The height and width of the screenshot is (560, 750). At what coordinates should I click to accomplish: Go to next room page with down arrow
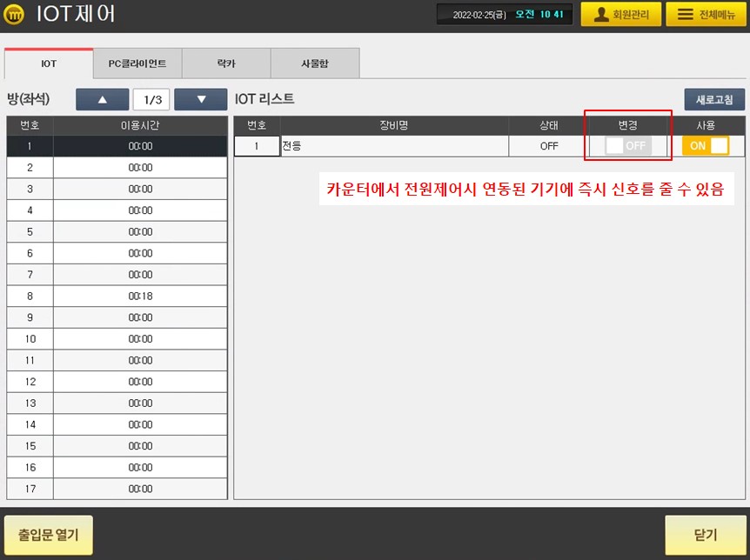pos(201,99)
